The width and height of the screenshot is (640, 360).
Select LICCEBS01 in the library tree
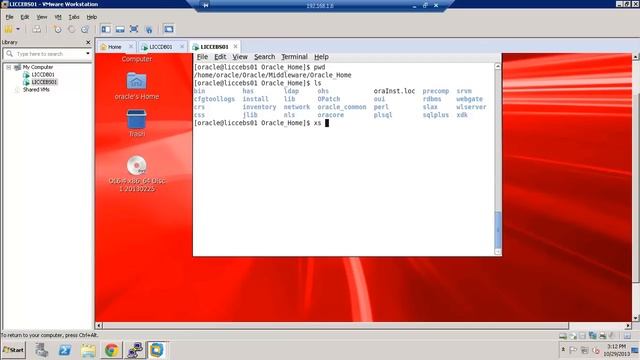pos(44,82)
